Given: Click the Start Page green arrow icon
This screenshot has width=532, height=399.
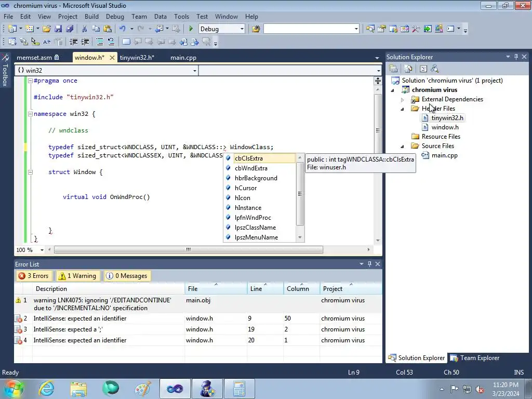Looking at the screenshot, I should 428,29.
